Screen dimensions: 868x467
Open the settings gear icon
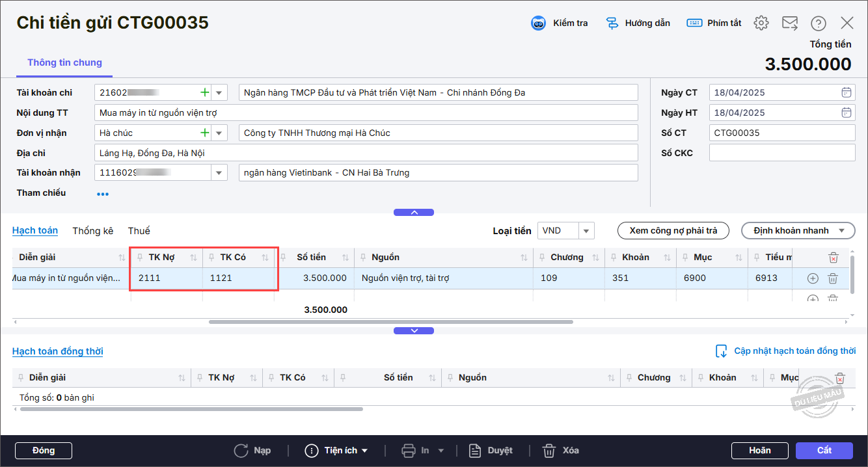761,23
